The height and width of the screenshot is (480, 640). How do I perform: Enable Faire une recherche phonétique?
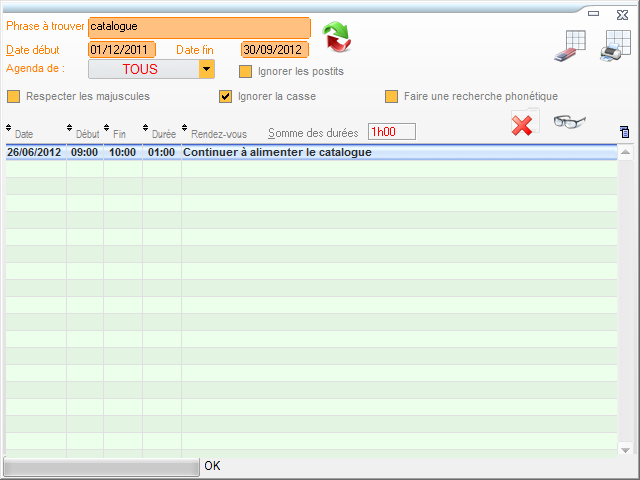click(392, 97)
